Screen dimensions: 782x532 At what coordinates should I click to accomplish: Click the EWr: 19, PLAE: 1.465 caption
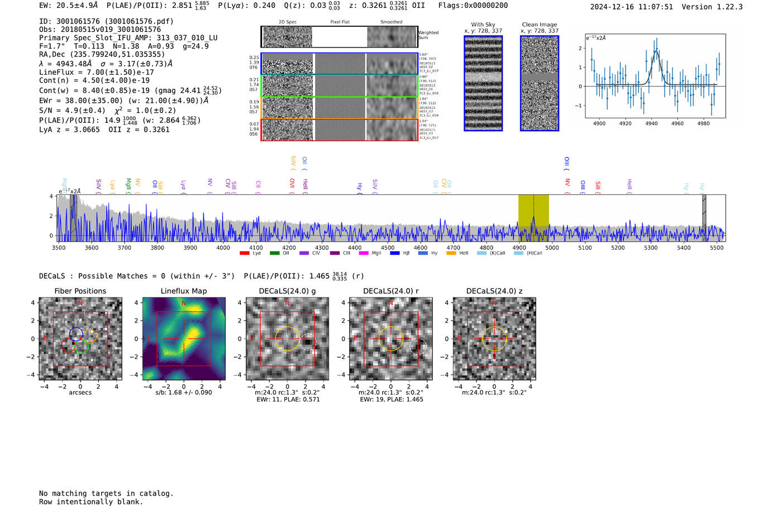[392, 400]
